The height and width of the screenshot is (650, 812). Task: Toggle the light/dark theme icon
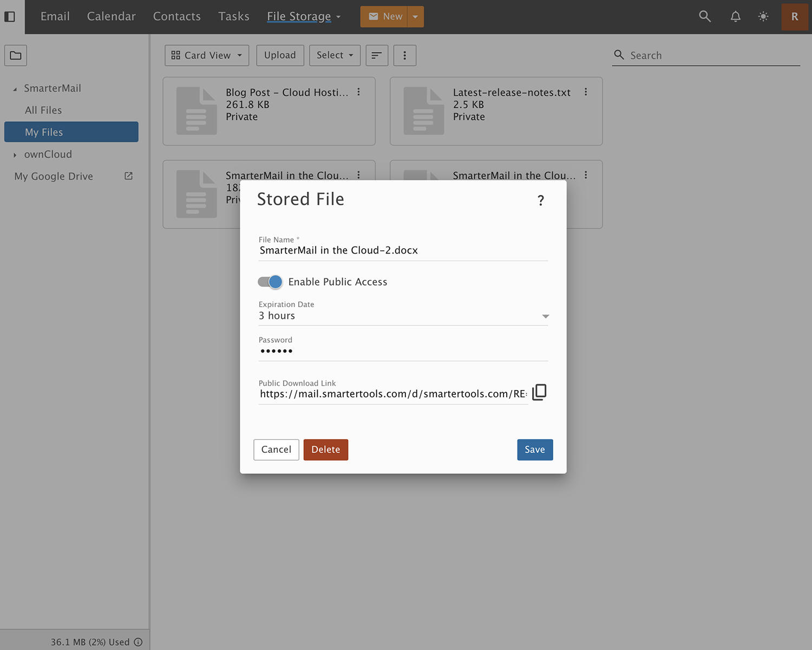pyautogui.click(x=763, y=16)
